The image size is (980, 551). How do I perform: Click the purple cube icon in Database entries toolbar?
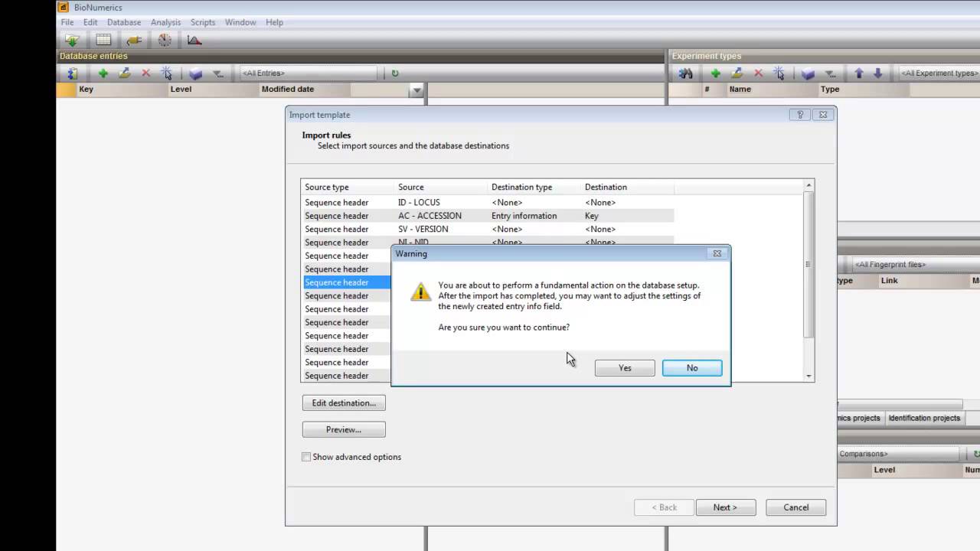[x=195, y=73]
